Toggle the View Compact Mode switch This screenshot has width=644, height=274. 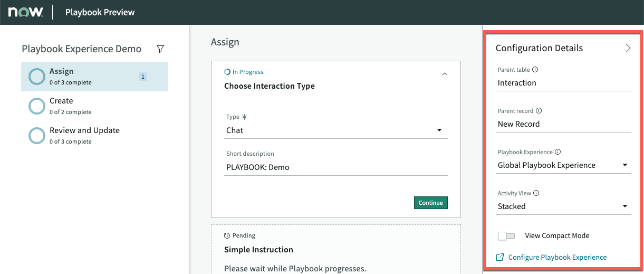pyautogui.click(x=506, y=236)
